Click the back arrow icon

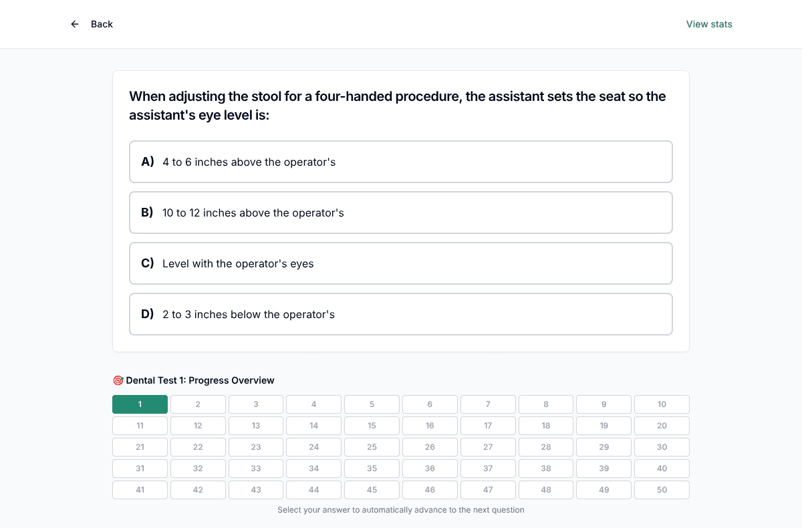[75, 24]
